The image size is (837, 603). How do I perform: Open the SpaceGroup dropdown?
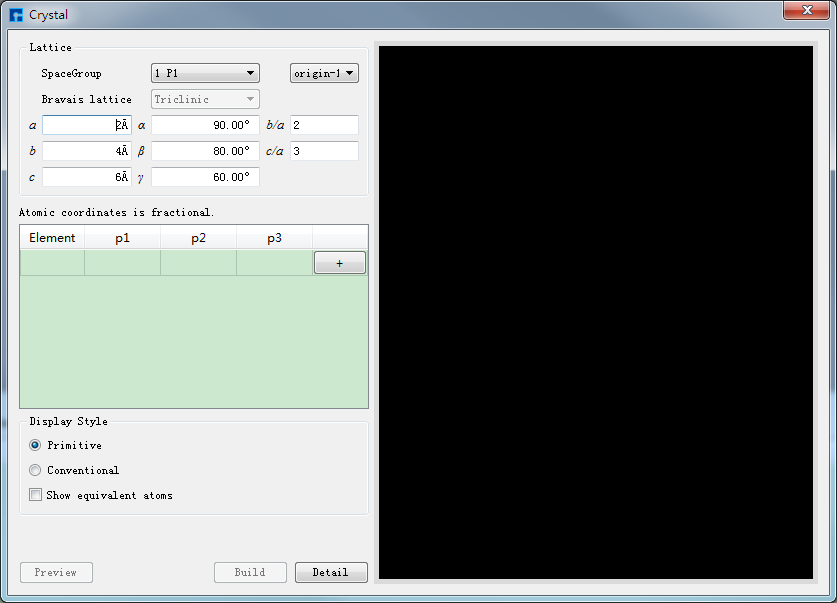coord(205,73)
